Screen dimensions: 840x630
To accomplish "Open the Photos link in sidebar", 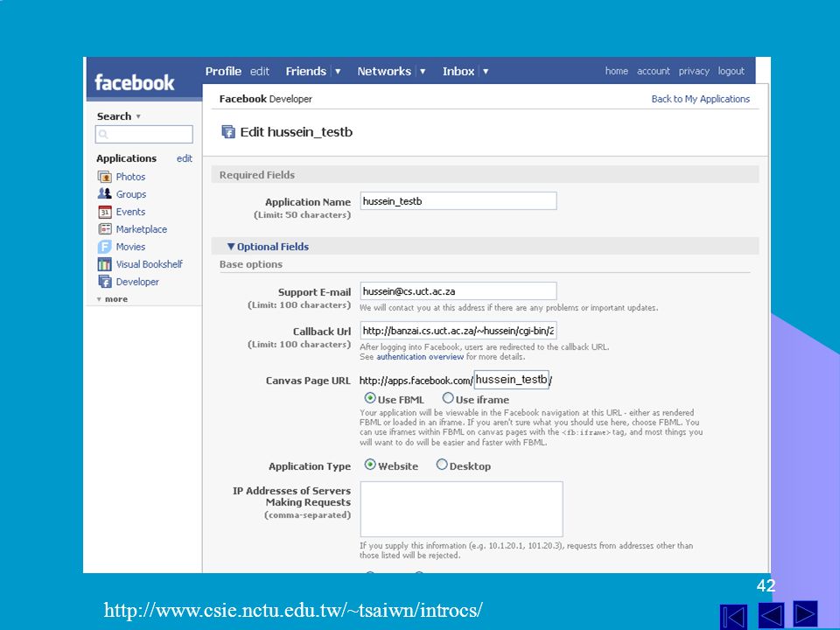I will (130, 177).
